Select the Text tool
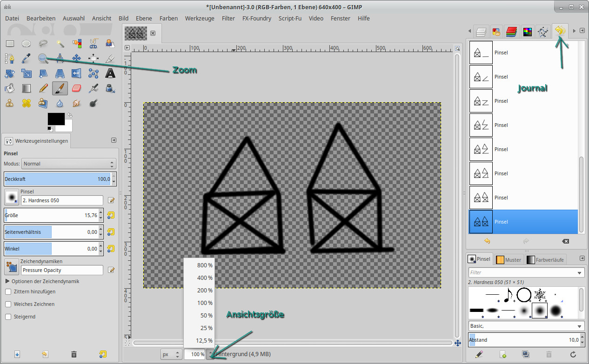The image size is (589, 364). point(110,73)
